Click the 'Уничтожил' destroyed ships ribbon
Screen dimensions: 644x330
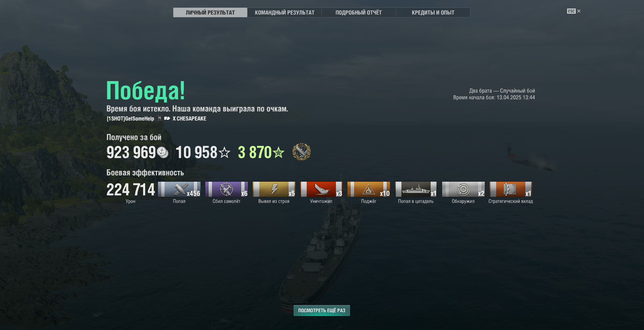321,189
